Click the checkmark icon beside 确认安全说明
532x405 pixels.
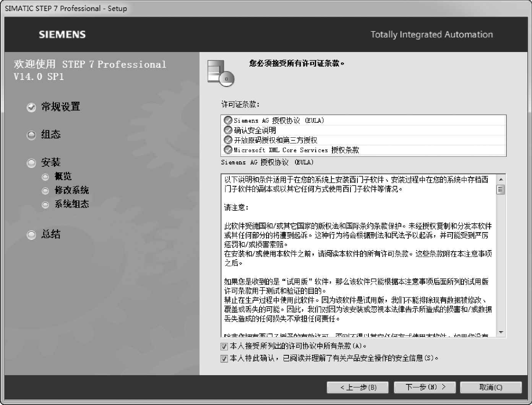[x=228, y=130]
